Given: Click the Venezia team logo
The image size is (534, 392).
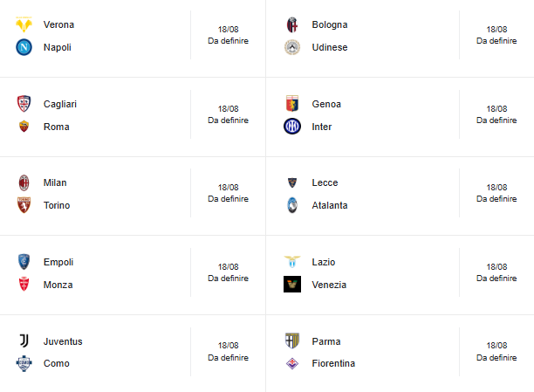Looking at the screenshot, I should point(292,285).
